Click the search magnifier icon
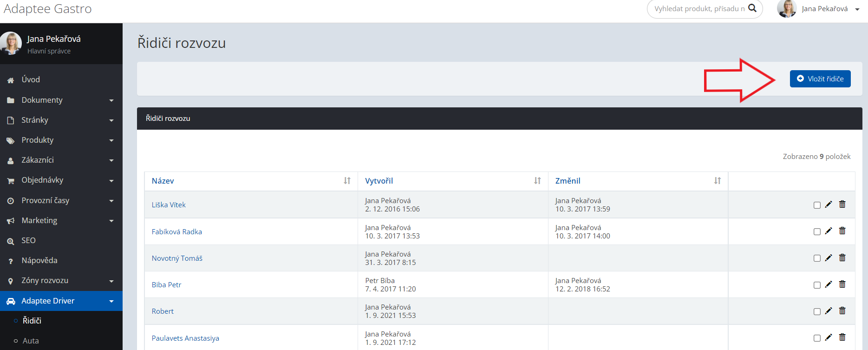The image size is (868, 350). click(752, 8)
